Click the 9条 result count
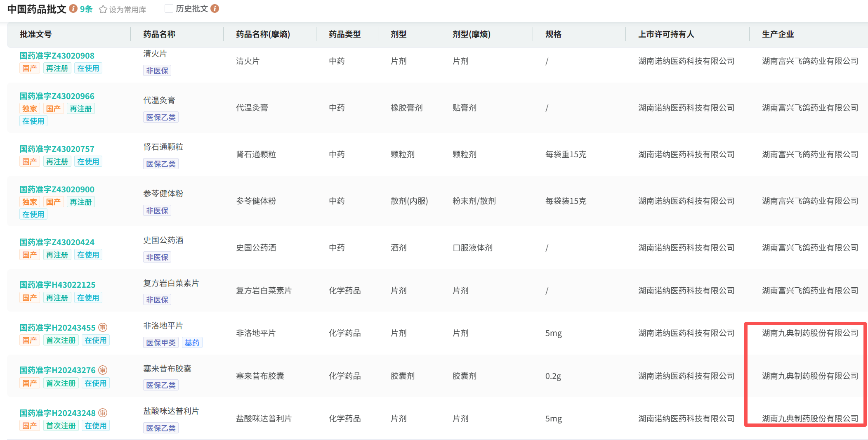The image size is (868, 440). 86,9
